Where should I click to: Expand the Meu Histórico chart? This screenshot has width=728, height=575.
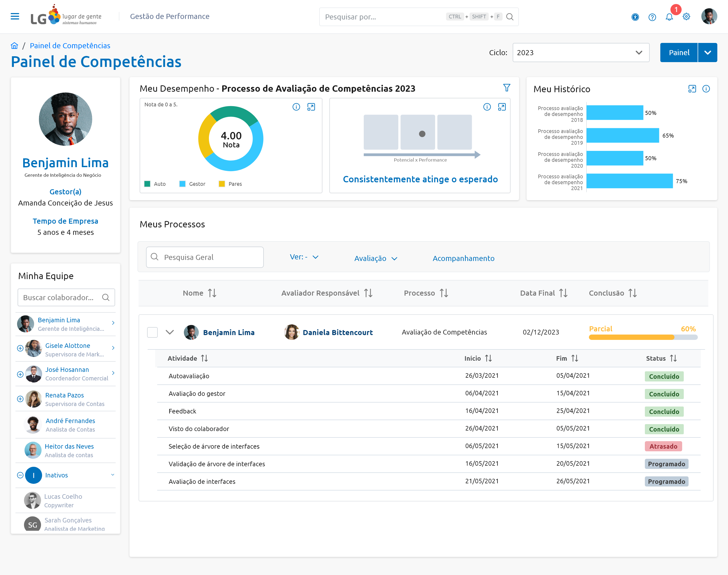(692, 89)
